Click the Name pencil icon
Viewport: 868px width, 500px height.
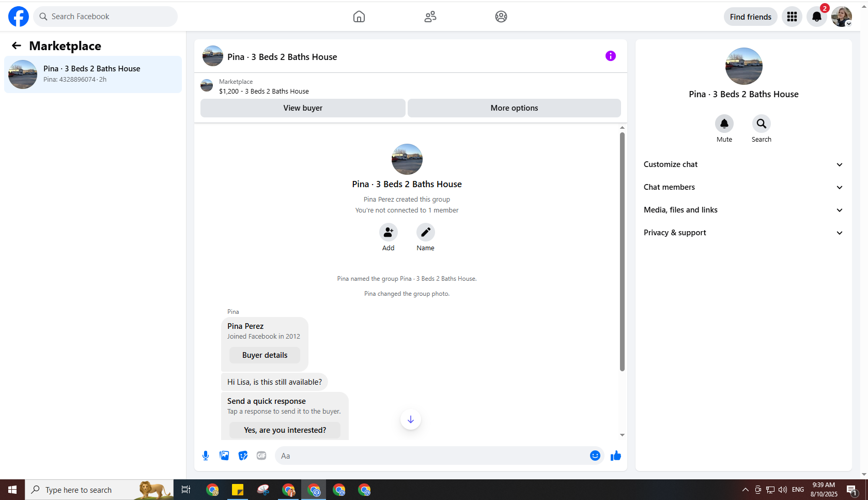(x=426, y=232)
